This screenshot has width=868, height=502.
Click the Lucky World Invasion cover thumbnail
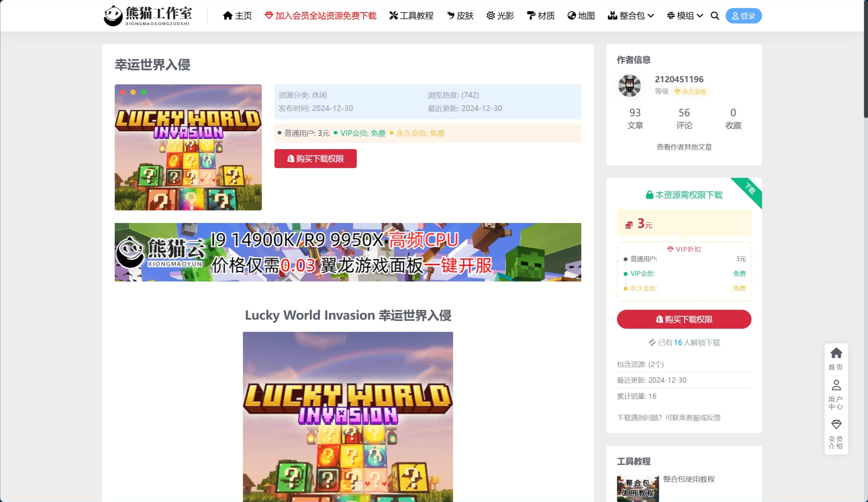(x=188, y=147)
